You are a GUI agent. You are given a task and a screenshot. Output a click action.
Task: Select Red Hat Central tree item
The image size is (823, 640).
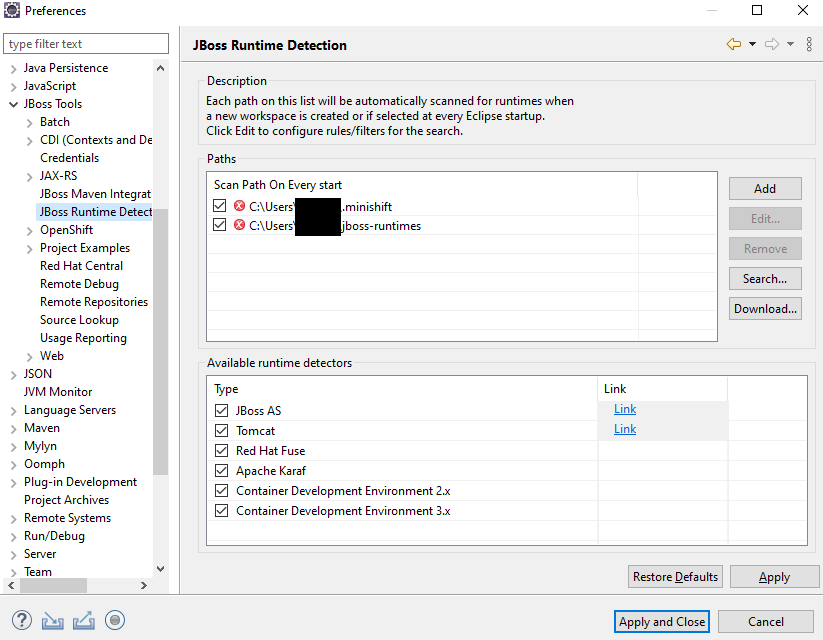81,266
